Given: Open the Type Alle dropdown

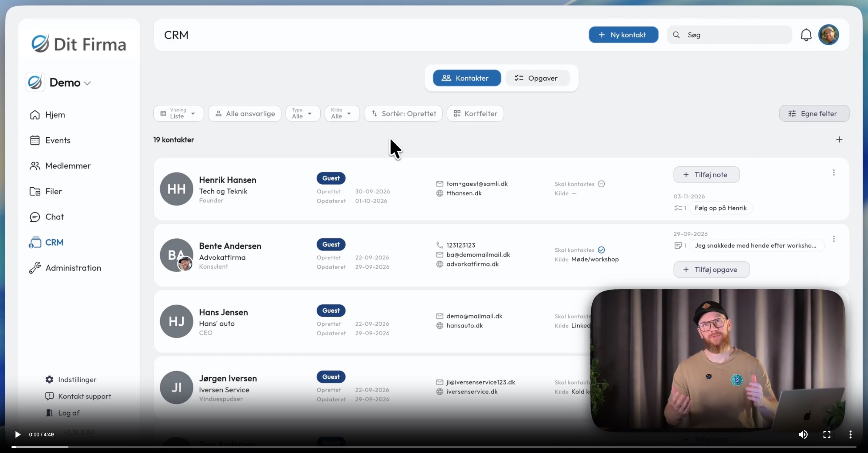Looking at the screenshot, I should (303, 113).
